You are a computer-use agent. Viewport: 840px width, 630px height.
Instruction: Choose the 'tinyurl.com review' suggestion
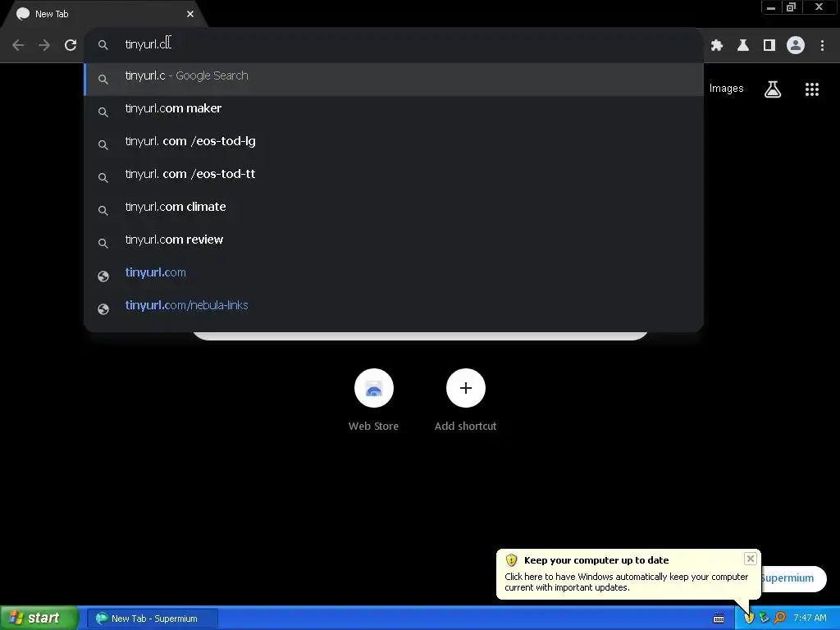pyautogui.click(x=394, y=243)
